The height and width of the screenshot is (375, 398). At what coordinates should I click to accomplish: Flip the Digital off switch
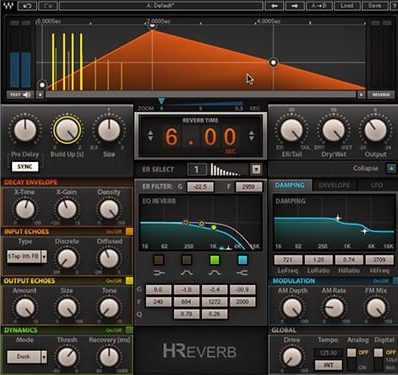[378, 358]
